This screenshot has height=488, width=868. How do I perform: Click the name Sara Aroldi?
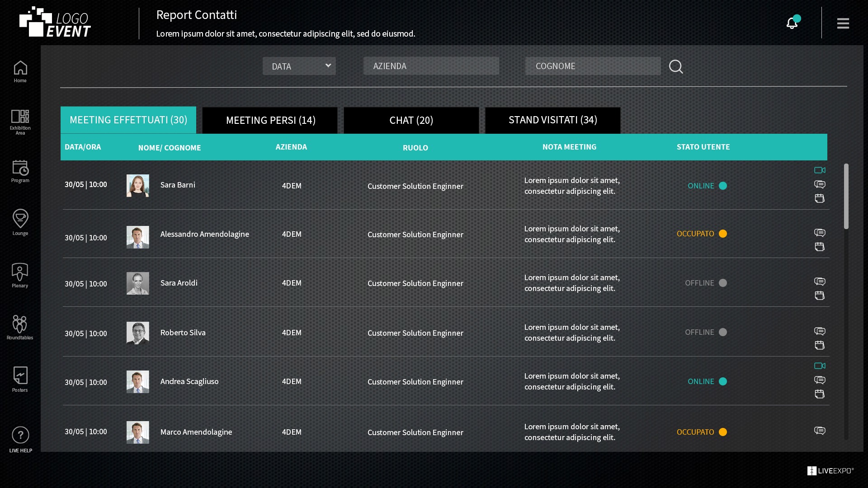pos(179,283)
